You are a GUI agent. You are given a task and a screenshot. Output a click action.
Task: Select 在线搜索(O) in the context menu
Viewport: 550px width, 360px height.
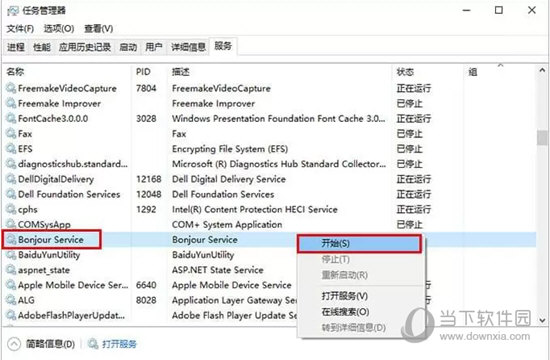pos(345,312)
